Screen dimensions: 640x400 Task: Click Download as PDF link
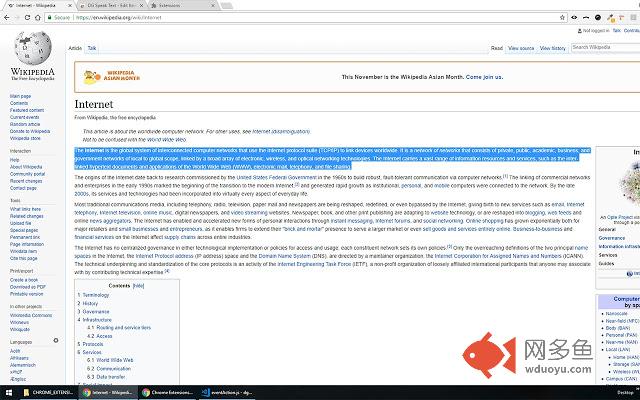coord(28,287)
